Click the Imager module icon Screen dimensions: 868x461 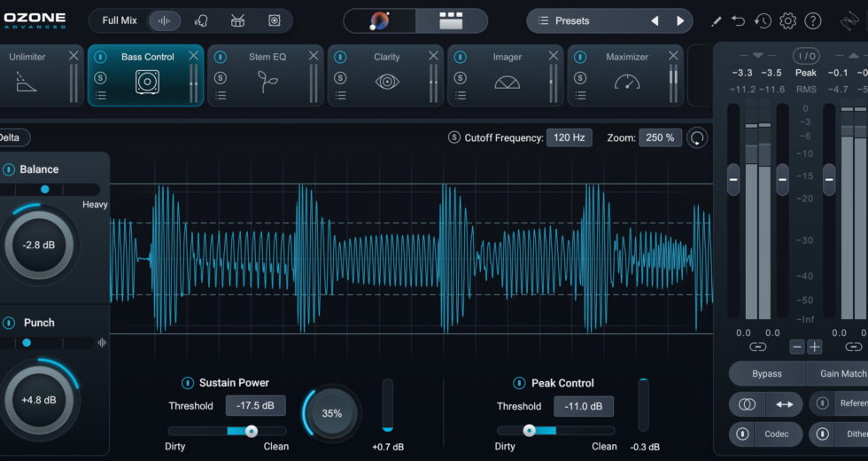click(x=507, y=82)
